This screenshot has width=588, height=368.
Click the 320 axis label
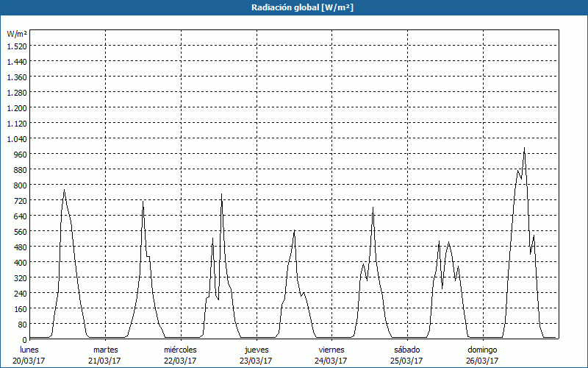21,278
